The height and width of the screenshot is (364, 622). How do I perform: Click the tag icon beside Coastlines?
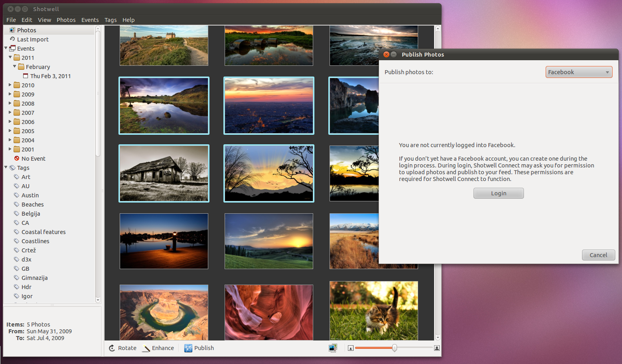point(17,241)
